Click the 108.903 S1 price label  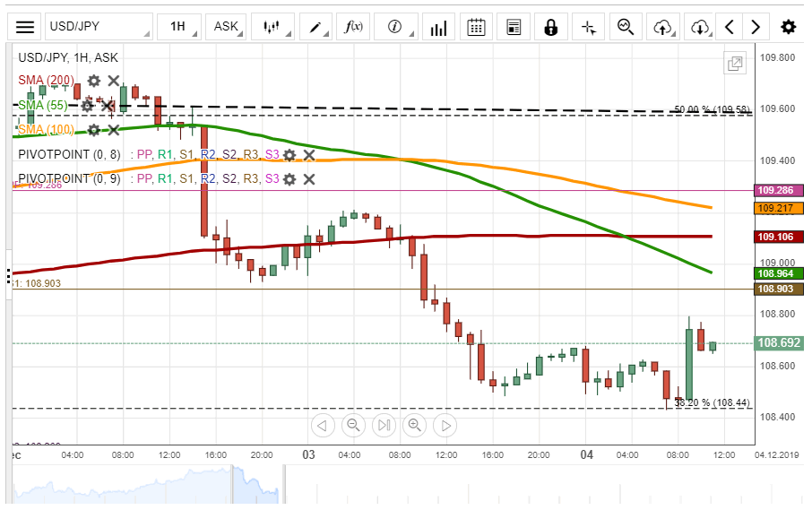coord(778,289)
